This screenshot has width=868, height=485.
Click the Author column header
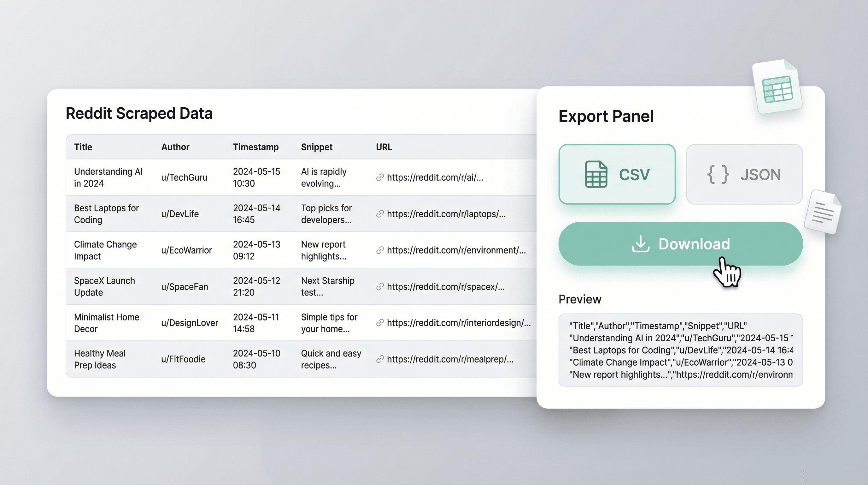(175, 147)
